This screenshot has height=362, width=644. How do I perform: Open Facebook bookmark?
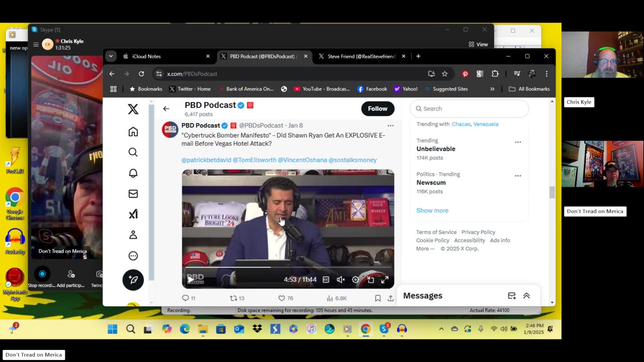pos(372,89)
